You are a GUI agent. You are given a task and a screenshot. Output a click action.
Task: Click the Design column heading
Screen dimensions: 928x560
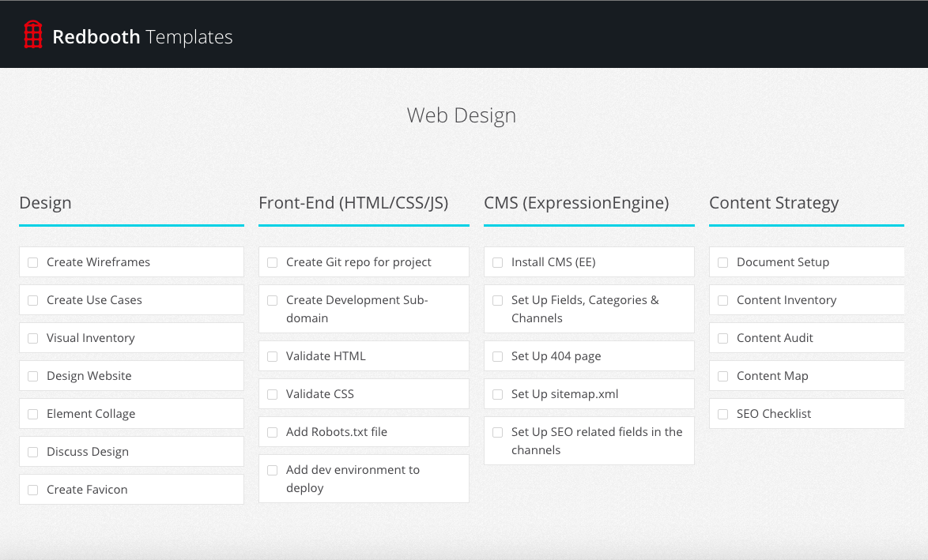point(45,203)
